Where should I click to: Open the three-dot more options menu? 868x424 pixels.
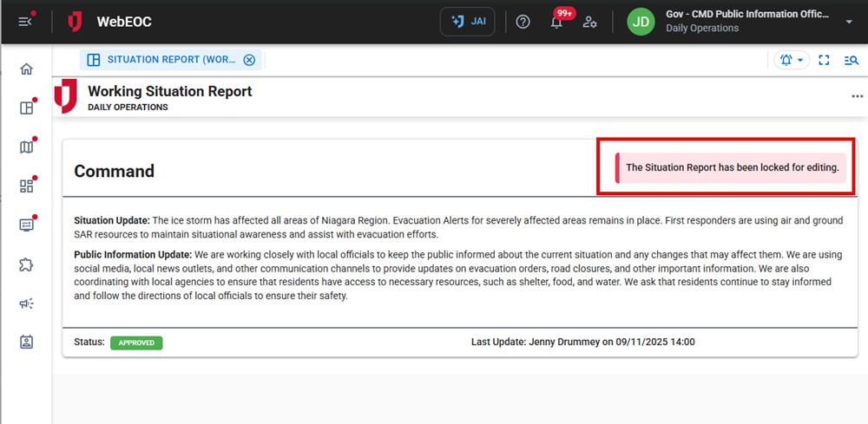point(858,96)
